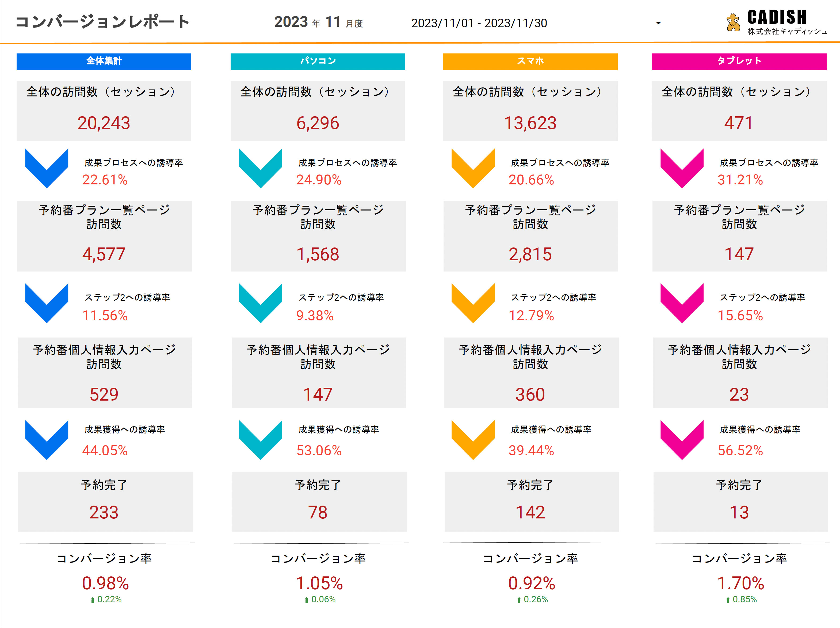This screenshot has height=628, width=840.
Task: Open the date range dropdown arrow
Action: pos(658,23)
